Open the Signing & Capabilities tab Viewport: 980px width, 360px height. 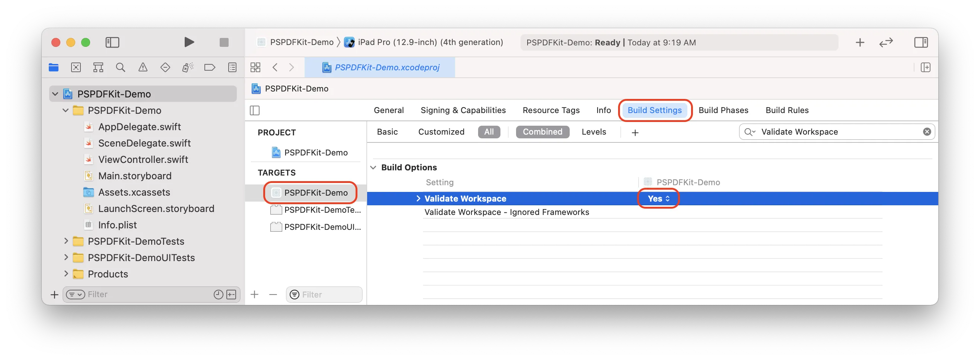pyautogui.click(x=463, y=110)
